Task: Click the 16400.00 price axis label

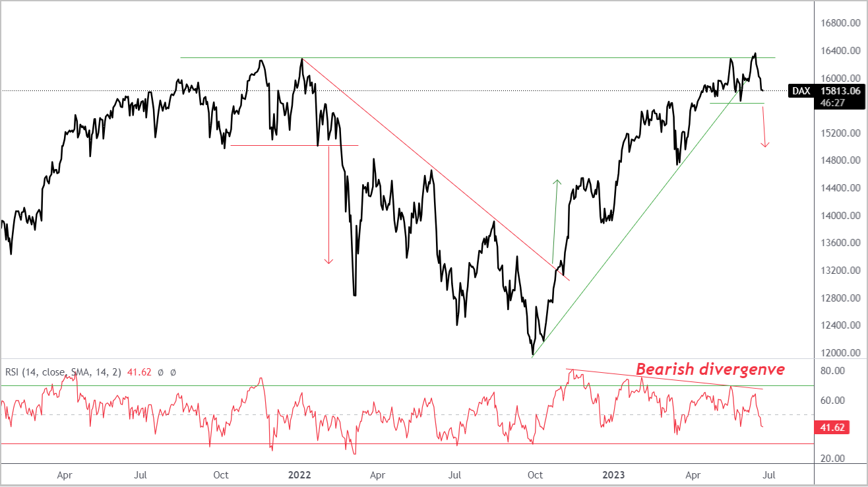Action: point(837,51)
